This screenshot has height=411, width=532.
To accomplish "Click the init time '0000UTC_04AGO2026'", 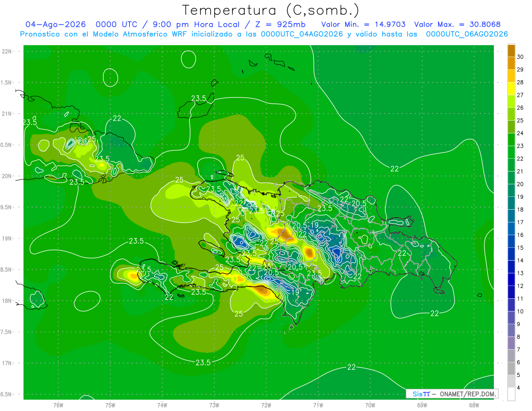I will (x=302, y=34).
